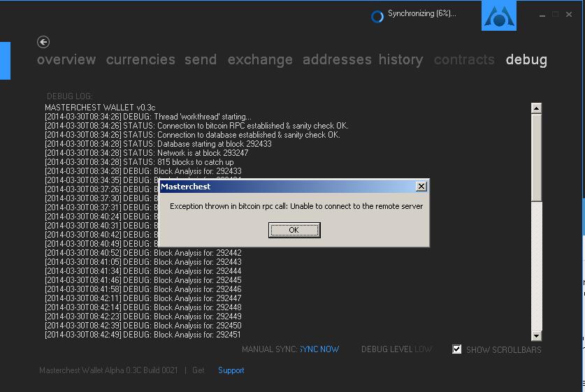Click log line Block Analysis for: 292449
Screen dimensions: 585x392
click(x=143, y=317)
